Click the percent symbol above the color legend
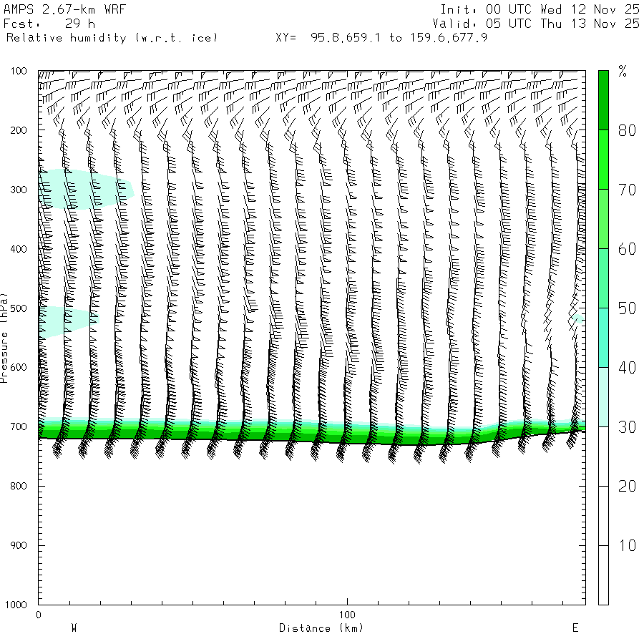Screen dimensions: 644x644 click(x=623, y=71)
